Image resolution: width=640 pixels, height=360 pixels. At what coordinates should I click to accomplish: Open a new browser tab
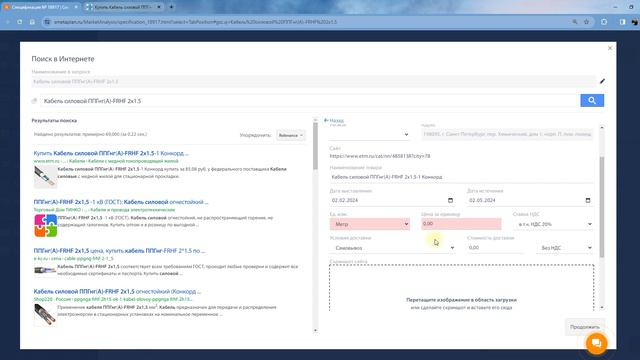click(171, 7)
